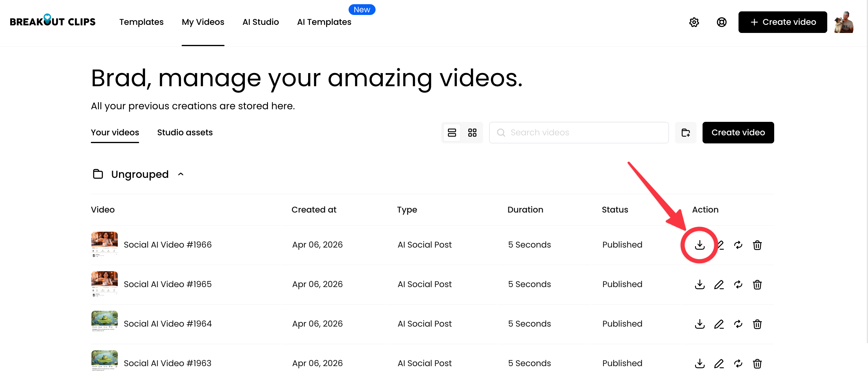
Task: Click Create video beside search bar
Action: [738, 133]
